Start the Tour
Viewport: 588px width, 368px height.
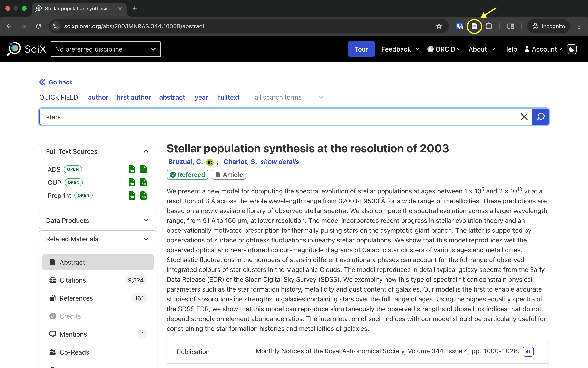361,49
